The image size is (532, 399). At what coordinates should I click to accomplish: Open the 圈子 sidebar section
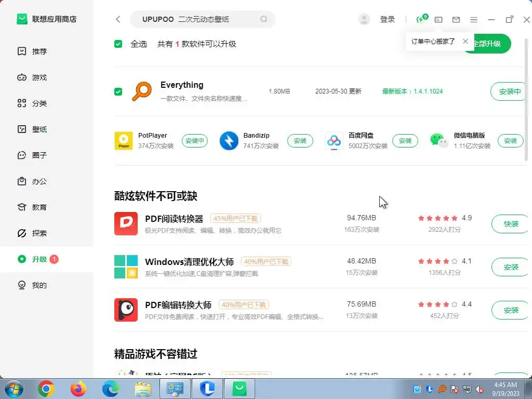(x=47, y=155)
